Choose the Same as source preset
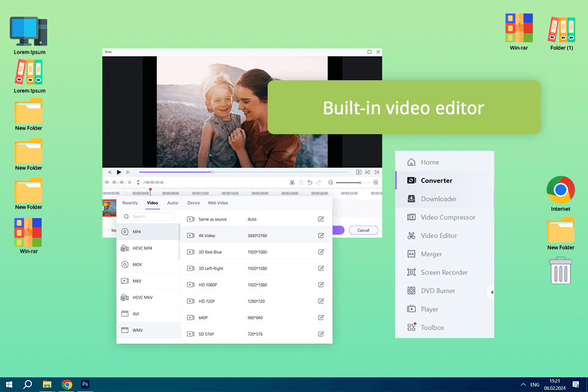 point(257,219)
